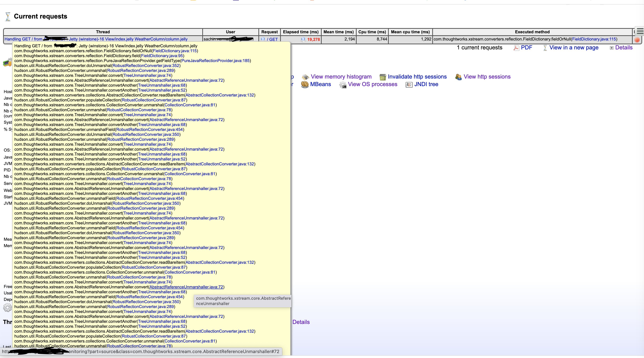Open RobustReflectionConverter.java:352 source link
The image size is (644, 358).
coord(146,66)
